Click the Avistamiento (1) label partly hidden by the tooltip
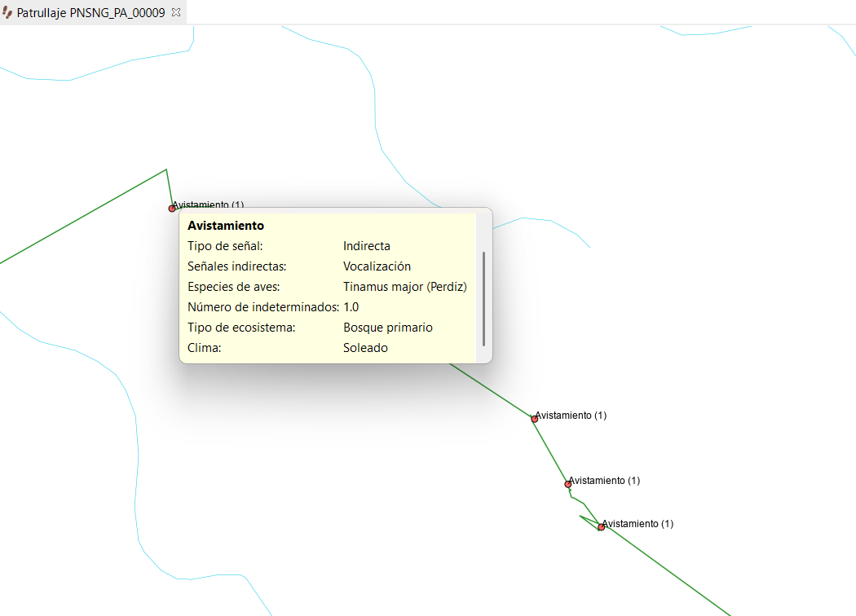The image size is (856, 616). coord(208,205)
